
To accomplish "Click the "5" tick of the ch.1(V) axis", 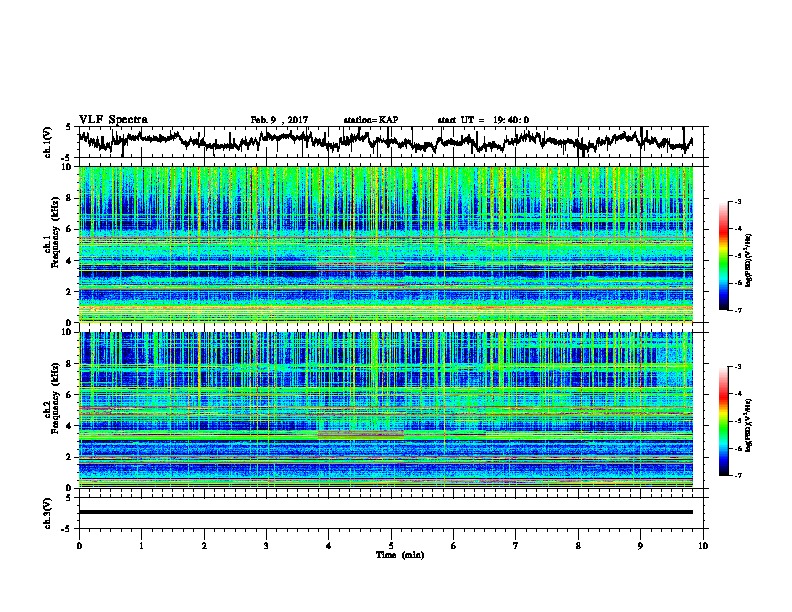I will coord(69,127).
